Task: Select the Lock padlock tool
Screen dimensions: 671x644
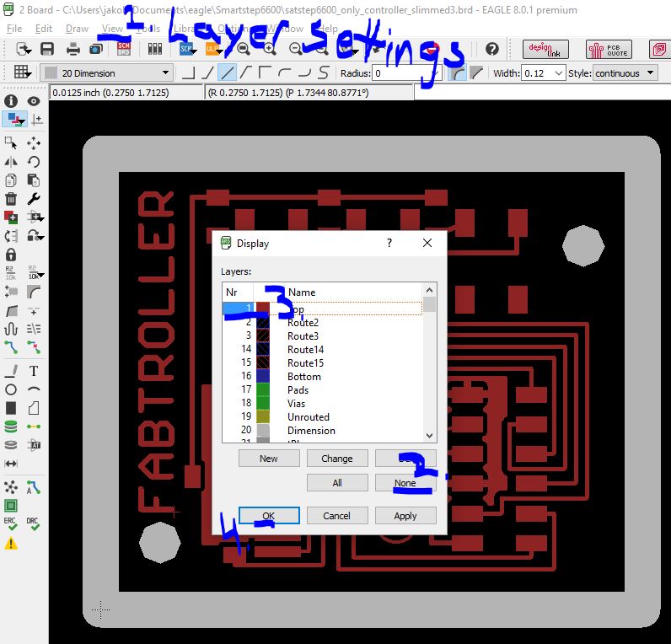Action: click(11, 255)
